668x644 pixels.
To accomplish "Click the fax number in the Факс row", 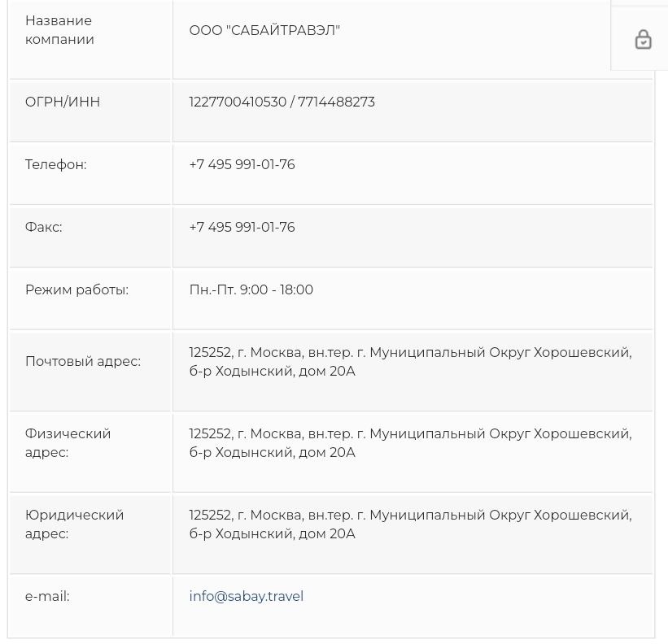I will click(242, 227).
